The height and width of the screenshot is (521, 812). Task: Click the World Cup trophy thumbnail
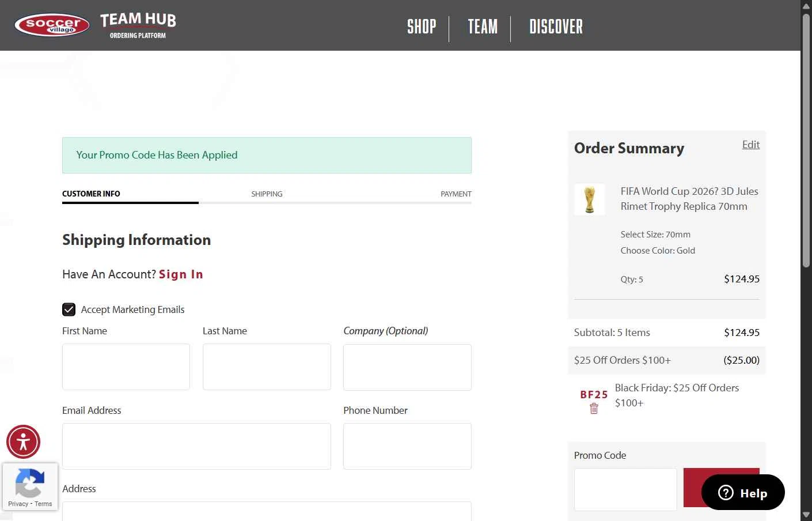590,199
